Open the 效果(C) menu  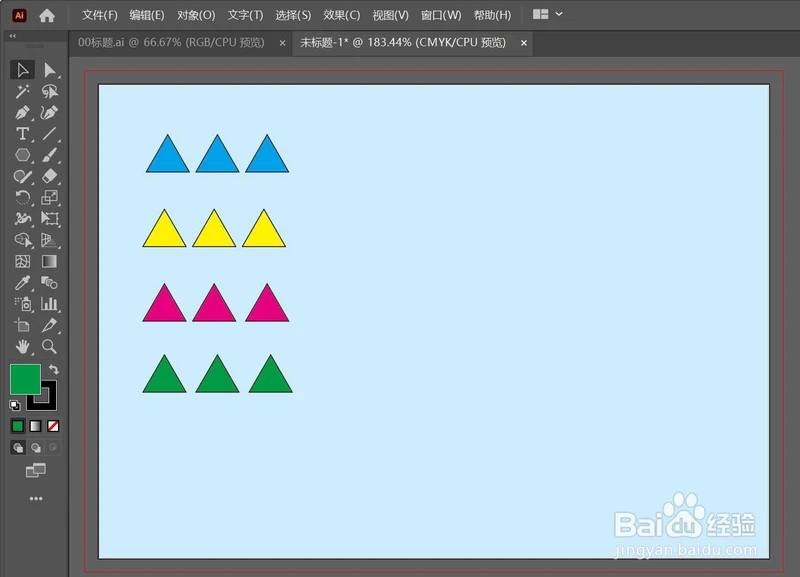coord(341,15)
